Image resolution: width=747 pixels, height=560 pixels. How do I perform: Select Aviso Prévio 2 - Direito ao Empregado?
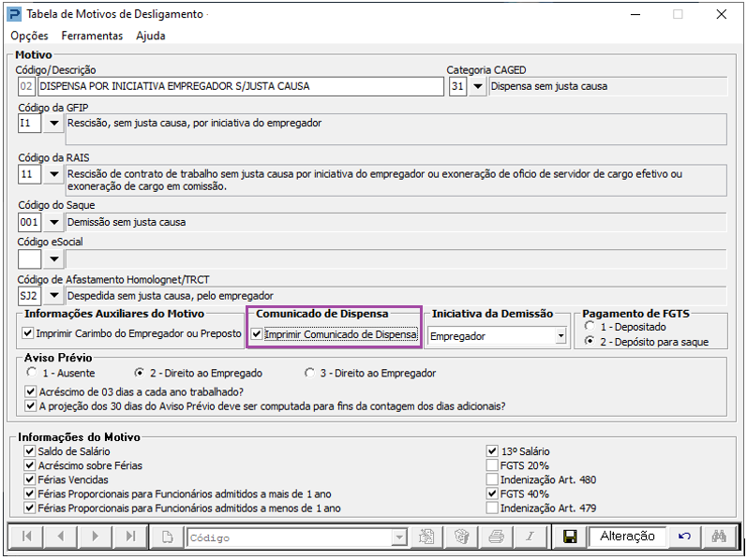coord(139,373)
